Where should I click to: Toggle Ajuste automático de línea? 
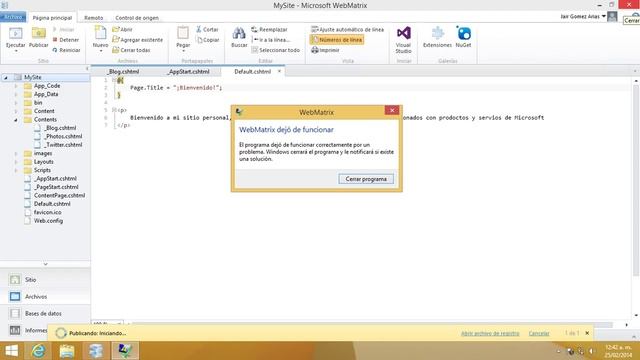point(347,29)
